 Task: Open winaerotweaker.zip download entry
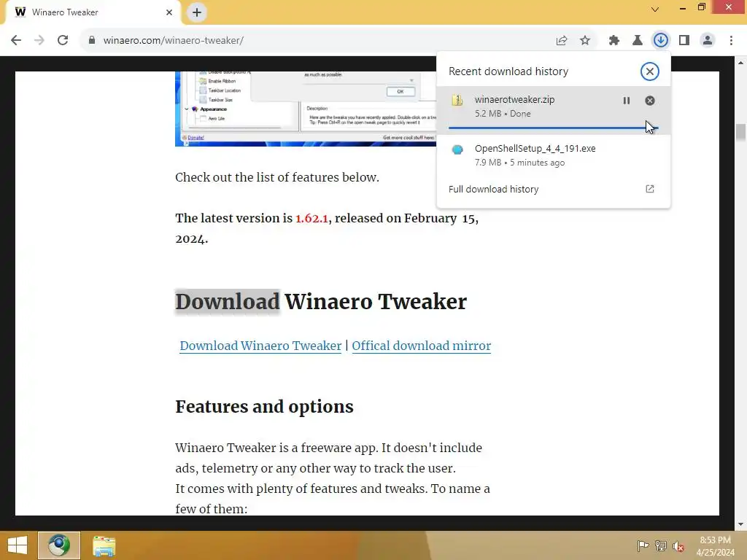click(554, 110)
